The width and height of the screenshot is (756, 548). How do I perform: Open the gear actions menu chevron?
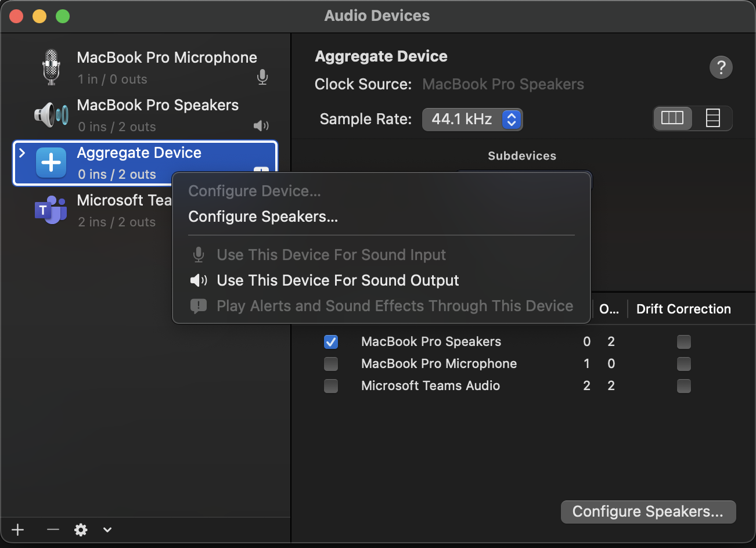tap(107, 529)
